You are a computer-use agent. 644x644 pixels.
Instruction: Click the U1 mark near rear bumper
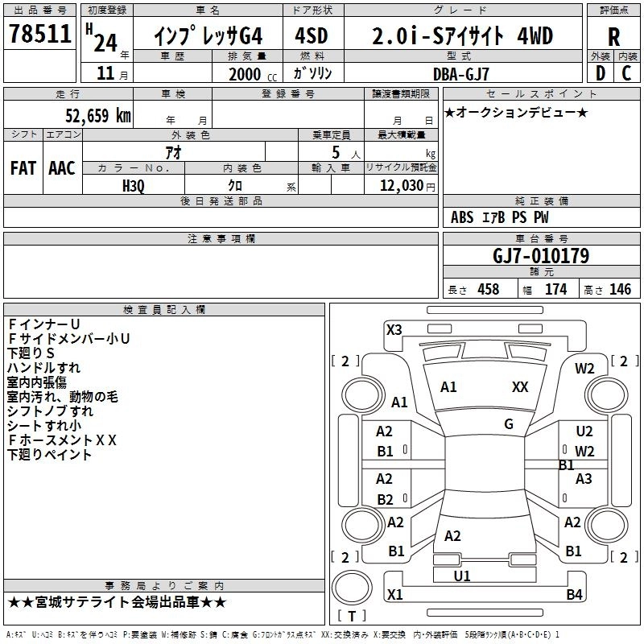click(461, 576)
